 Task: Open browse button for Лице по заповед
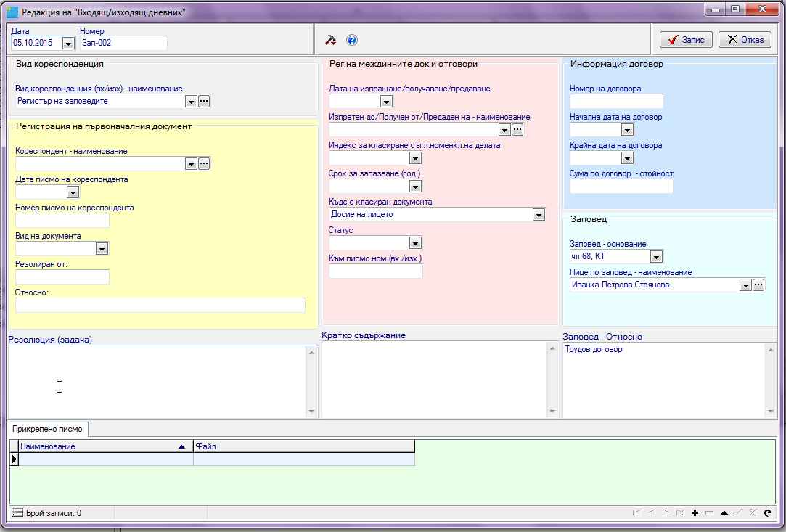tap(758, 285)
